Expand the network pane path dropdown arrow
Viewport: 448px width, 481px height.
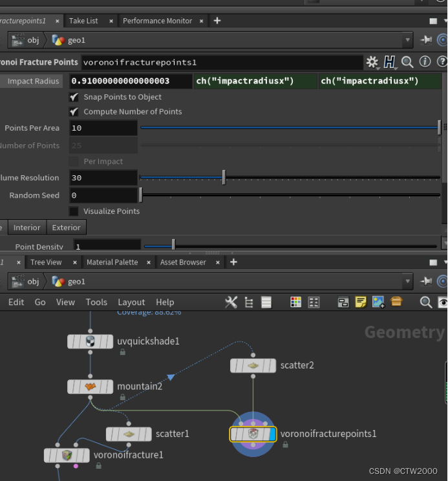(407, 281)
